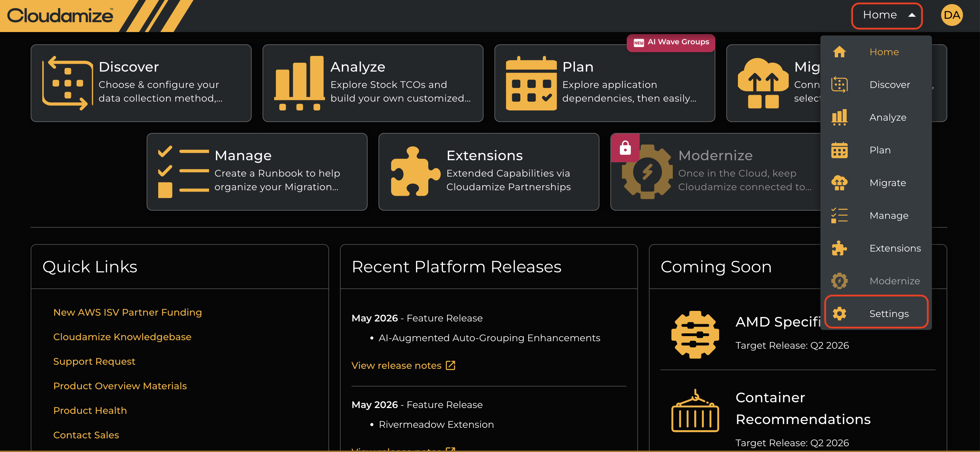Open the Home navigation dropdown
Screen dimensions: 980x452
point(887,16)
